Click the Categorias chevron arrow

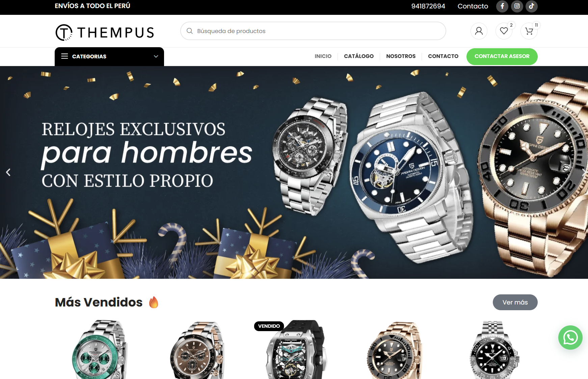[x=156, y=56]
